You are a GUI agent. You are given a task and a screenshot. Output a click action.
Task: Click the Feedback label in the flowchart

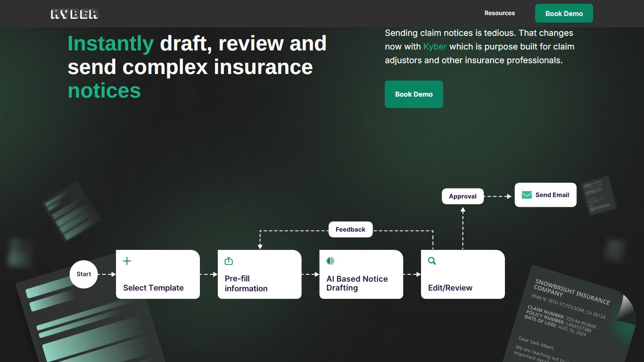pos(350,230)
